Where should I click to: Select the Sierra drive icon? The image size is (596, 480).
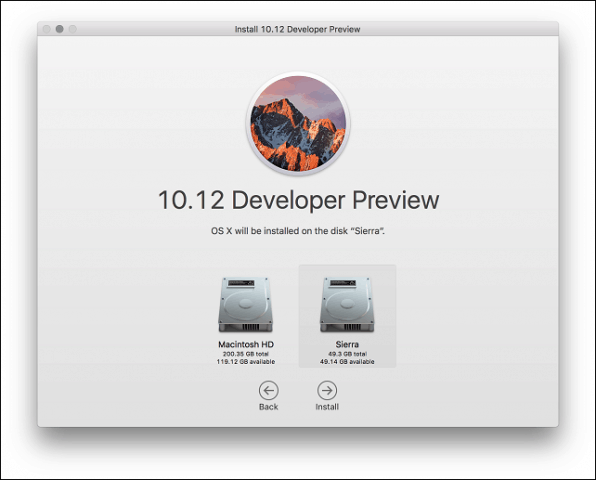[347, 305]
